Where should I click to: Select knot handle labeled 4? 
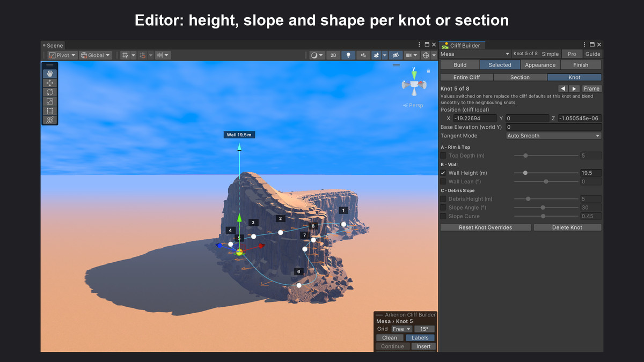click(231, 244)
